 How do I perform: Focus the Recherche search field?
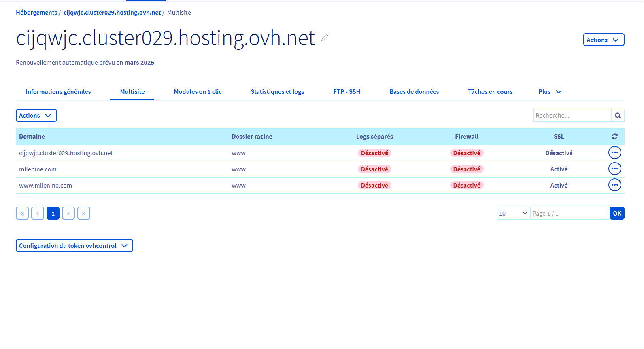[572, 116]
